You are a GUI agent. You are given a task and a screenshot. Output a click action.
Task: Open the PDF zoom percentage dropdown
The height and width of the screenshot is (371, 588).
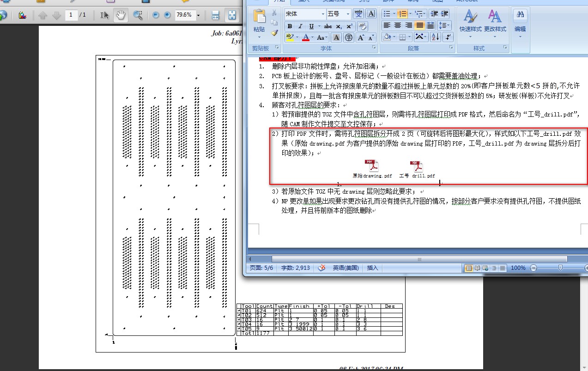pyautogui.click(x=198, y=15)
